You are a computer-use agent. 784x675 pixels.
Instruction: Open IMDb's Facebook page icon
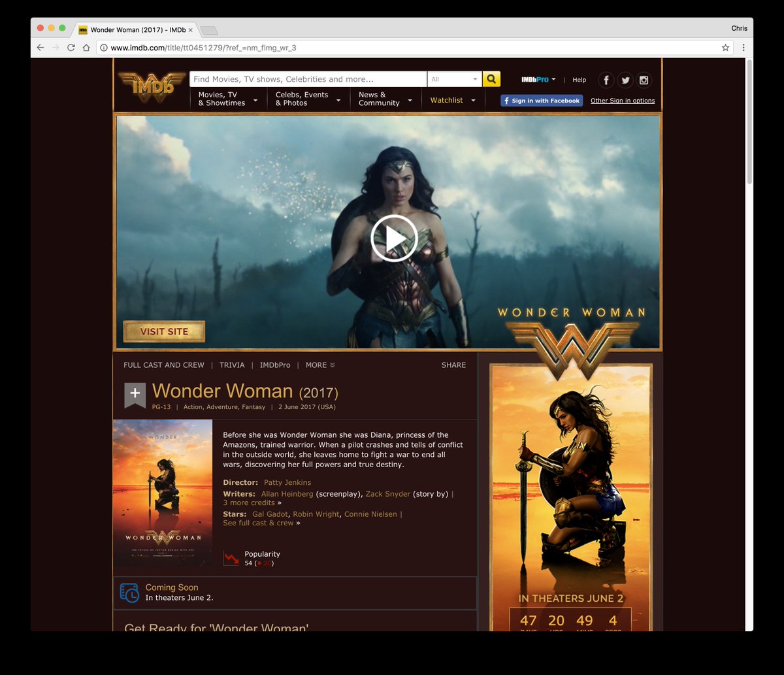[606, 80]
